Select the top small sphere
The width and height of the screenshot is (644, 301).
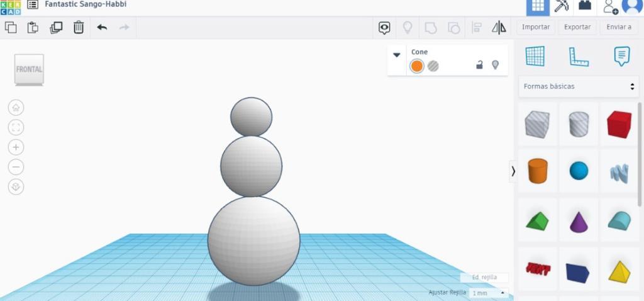(251, 116)
